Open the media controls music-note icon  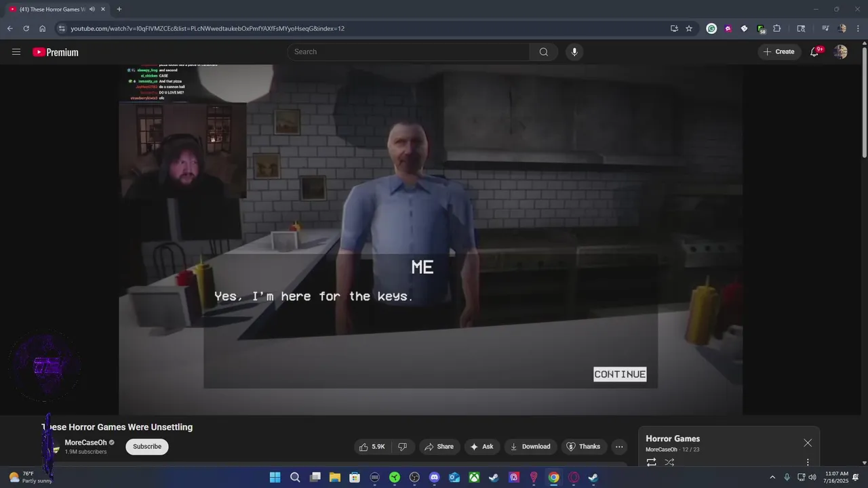[x=825, y=28]
